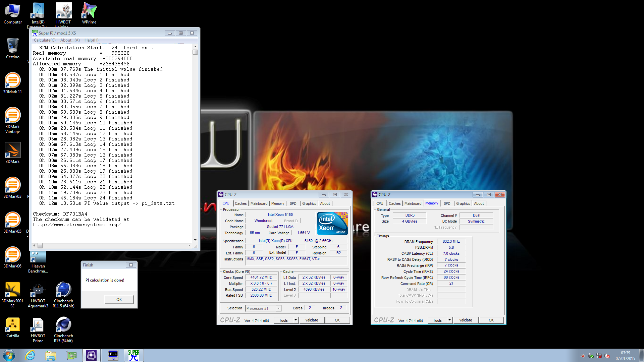
Task: Launch 3DMark 11 desktop shortcut
Action: [x=13, y=83]
